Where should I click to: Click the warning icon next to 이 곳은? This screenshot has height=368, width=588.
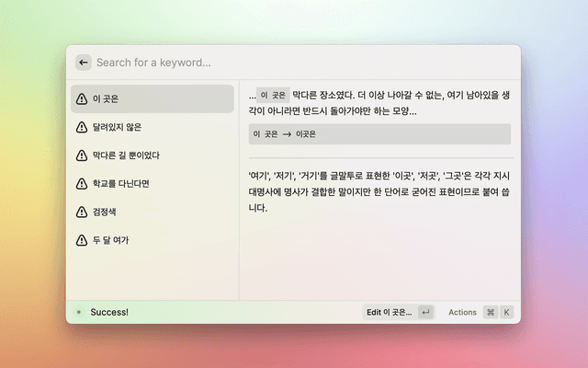(82, 98)
